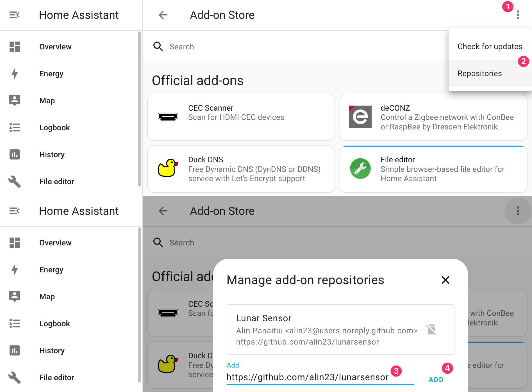The image size is (532, 392).
Task: Click Scan for HDMI CEC devices description
Action: tap(236, 117)
